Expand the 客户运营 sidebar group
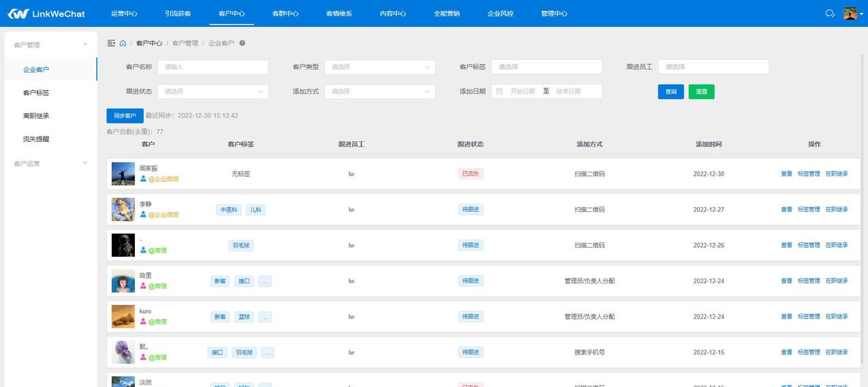The width and height of the screenshot is (868, 387). point(51,164)
